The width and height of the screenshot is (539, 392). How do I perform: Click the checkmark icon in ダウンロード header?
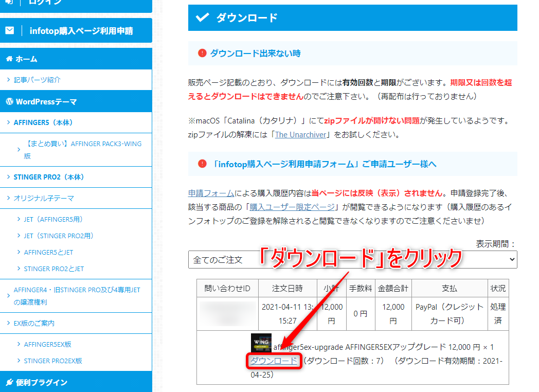pos(203,17)
